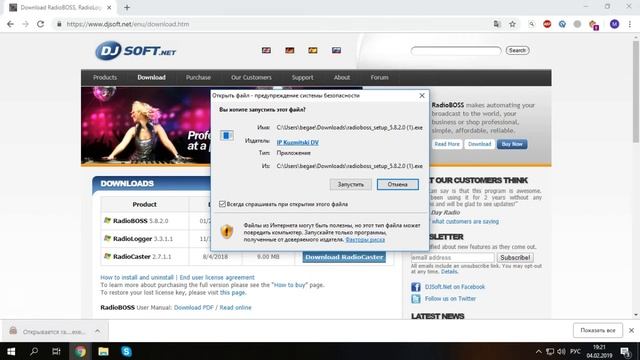Select the fourth language flag icon
This screenshot has height=360, width=640.
pyautogui.click(x=336, y=50)
